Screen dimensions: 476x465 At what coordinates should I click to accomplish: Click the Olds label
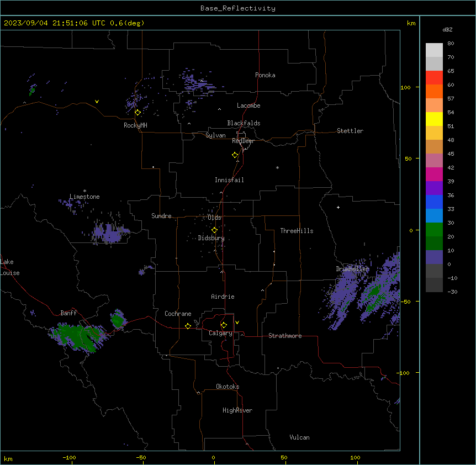[214, 218]
